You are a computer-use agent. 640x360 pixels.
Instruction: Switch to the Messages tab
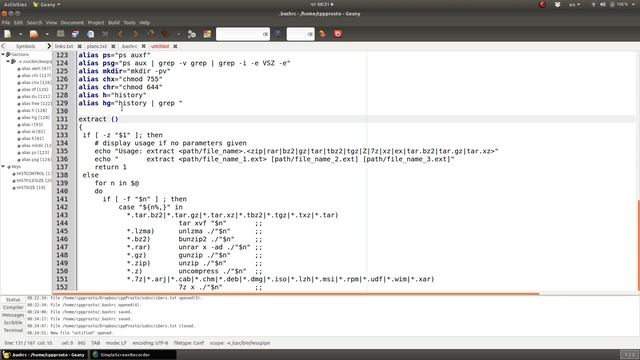click(x=13, y=315)
